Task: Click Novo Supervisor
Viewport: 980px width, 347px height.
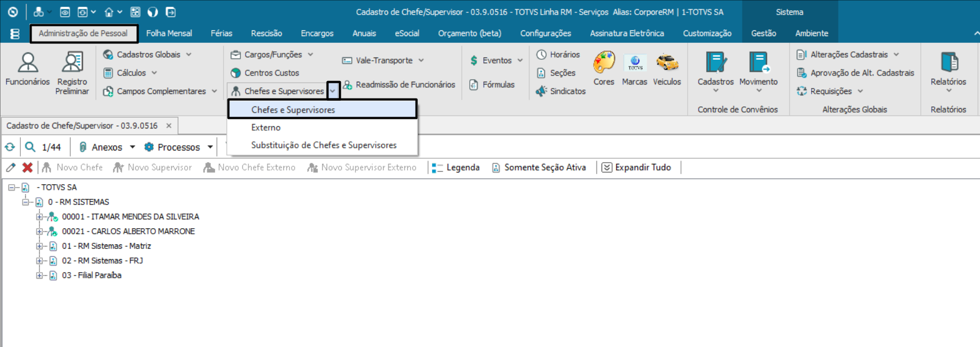Action: (x=152, y=167)
